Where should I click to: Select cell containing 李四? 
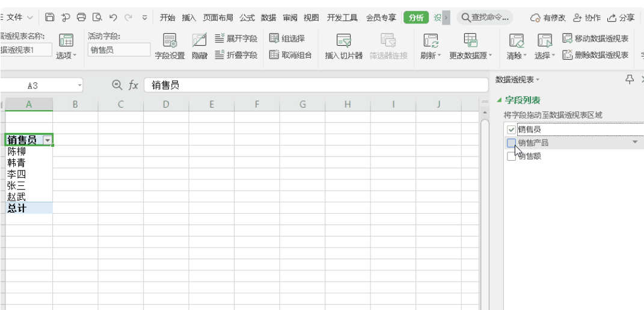[x=29, y=174]
